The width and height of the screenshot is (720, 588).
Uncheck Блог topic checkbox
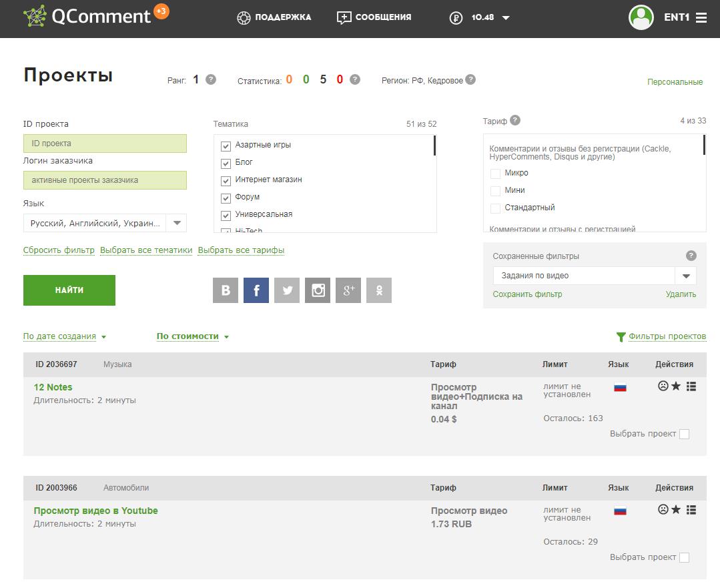(226, 164)
